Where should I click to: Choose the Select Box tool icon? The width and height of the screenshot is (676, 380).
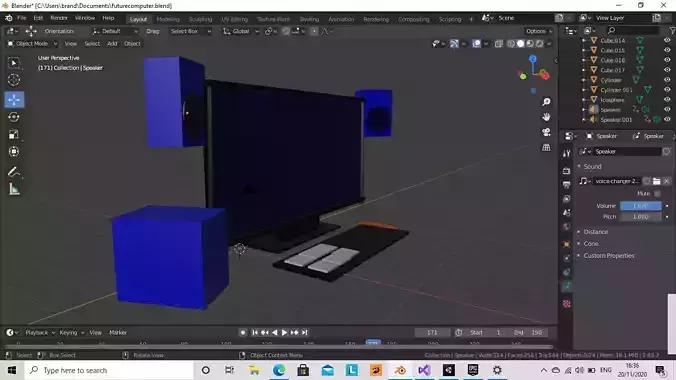click(x=14, y=63)
